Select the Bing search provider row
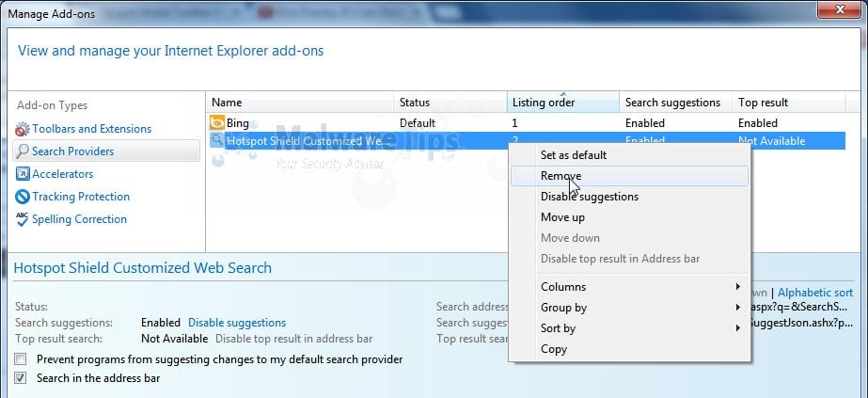Viewport: 868px width, 398px height. coord(526,123)
